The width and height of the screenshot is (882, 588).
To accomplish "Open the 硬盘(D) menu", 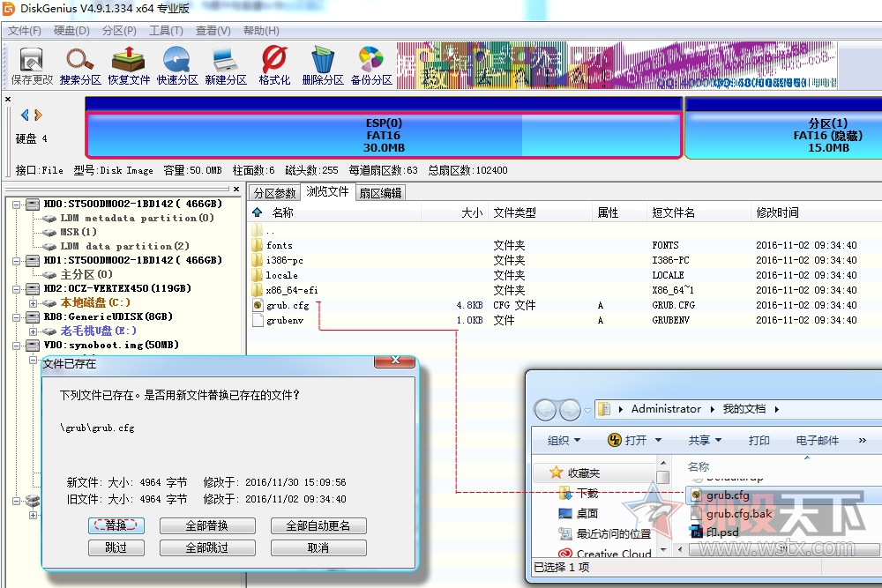I will pos(71,30).
